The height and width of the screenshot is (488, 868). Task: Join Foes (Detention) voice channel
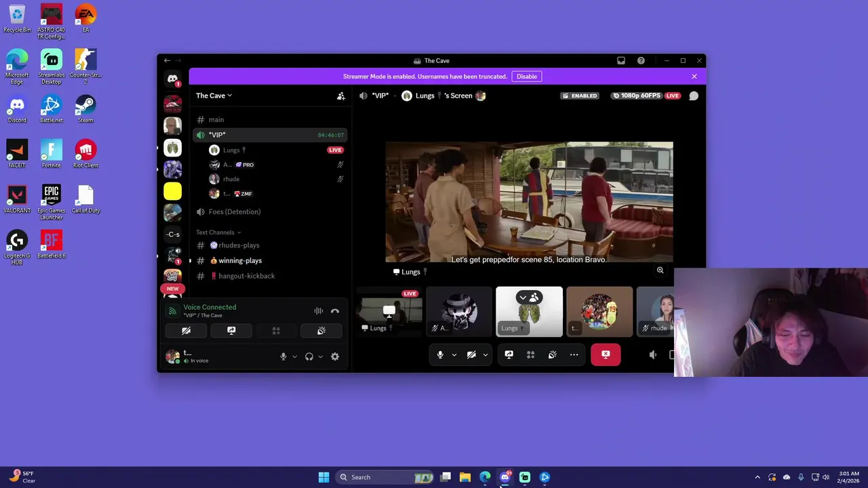point(270,212)
